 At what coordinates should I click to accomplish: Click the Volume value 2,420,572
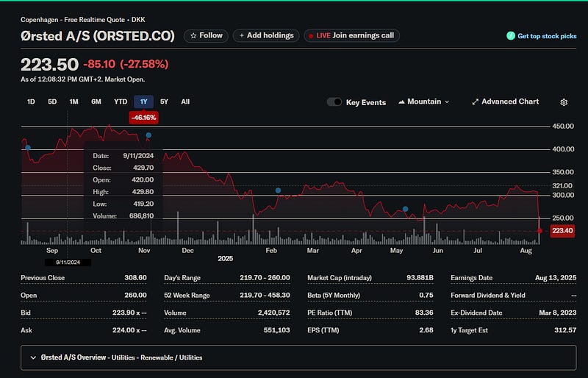click(273, 313)
